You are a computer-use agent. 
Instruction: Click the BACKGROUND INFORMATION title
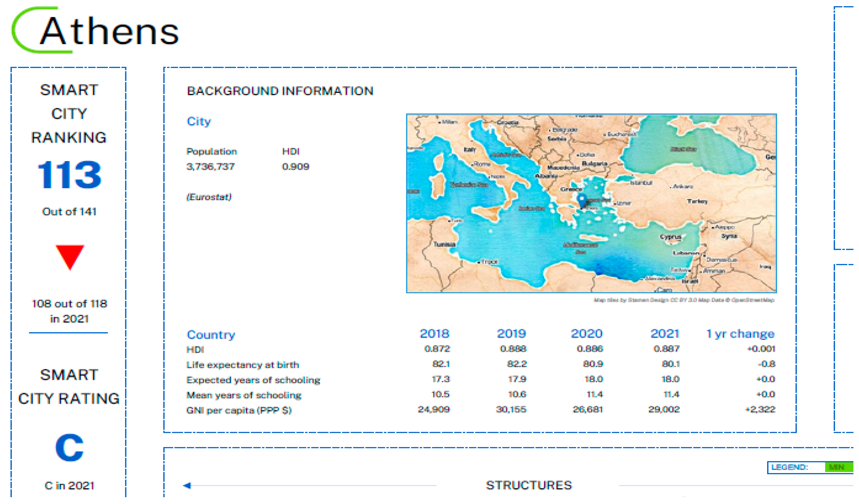tap(280, 91)
